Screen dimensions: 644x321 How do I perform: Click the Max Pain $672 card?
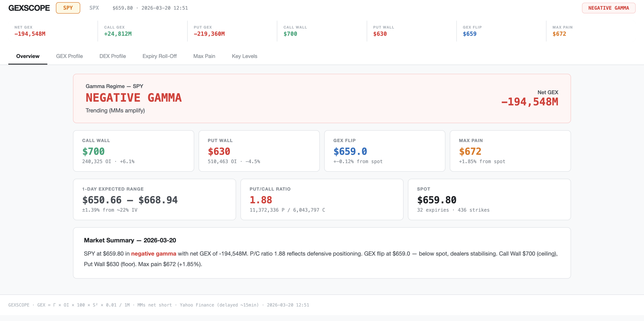tap(510, 151)
